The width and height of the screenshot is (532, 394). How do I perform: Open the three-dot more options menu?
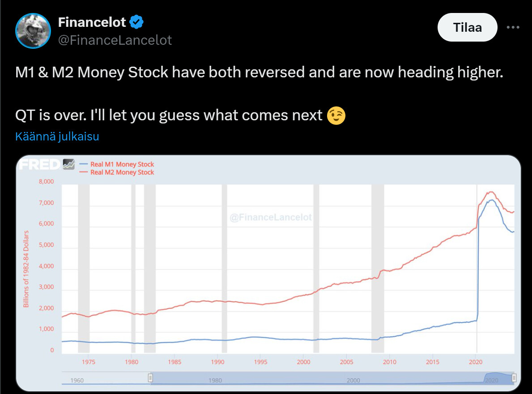[x=513, y=27]
